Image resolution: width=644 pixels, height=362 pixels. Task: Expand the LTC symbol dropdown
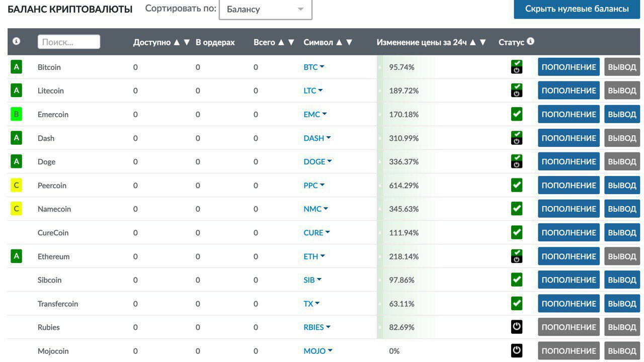(313, 90)
